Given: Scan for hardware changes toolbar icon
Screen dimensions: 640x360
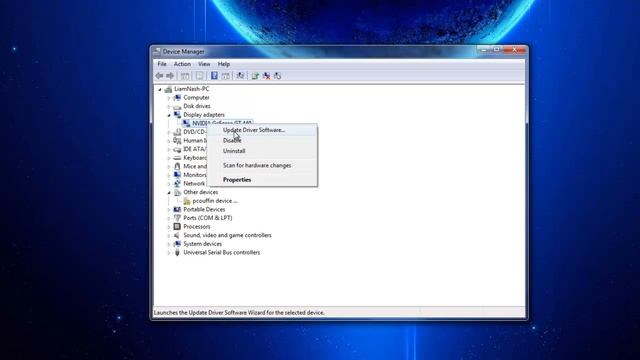Looking at the screenshot, I should click(x=240, y=76).
